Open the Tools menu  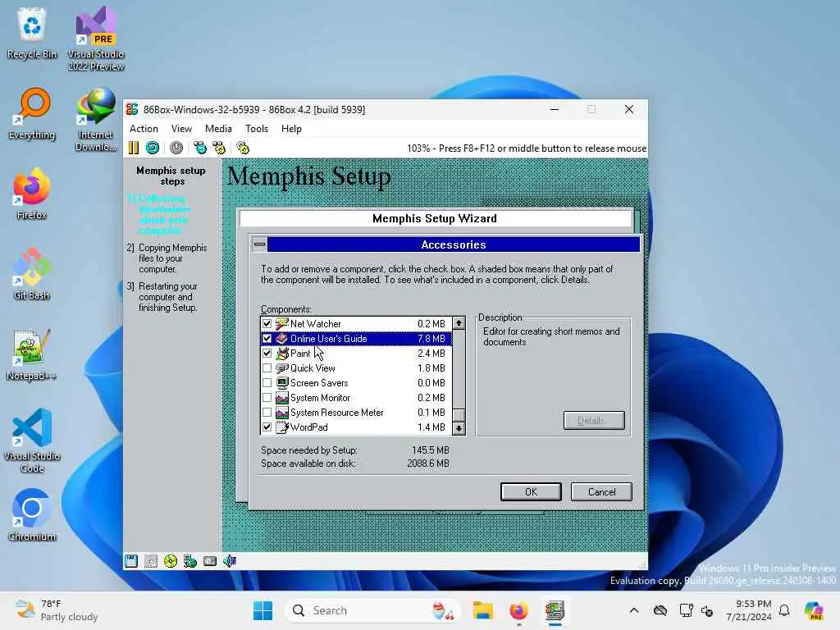[257, 129]
